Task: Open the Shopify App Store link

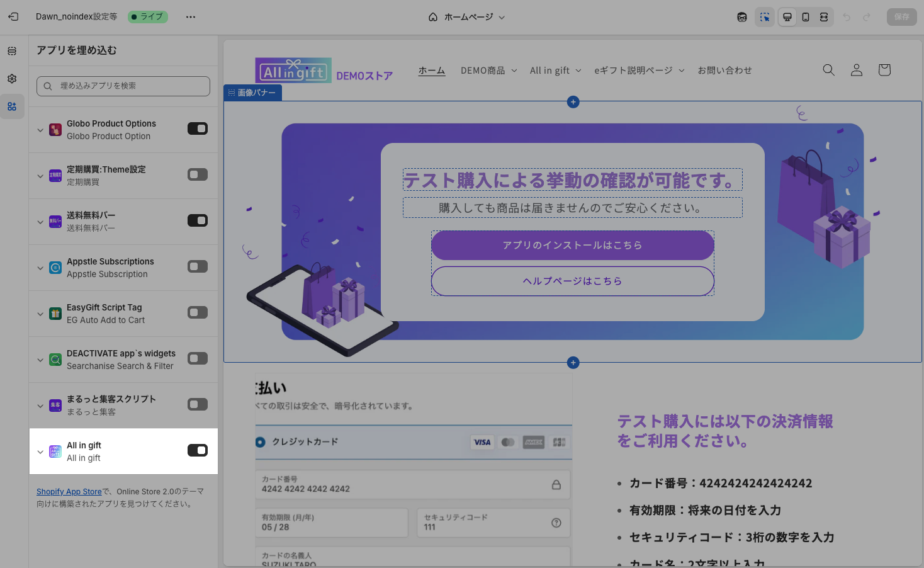Action: [x=69, y=492]
